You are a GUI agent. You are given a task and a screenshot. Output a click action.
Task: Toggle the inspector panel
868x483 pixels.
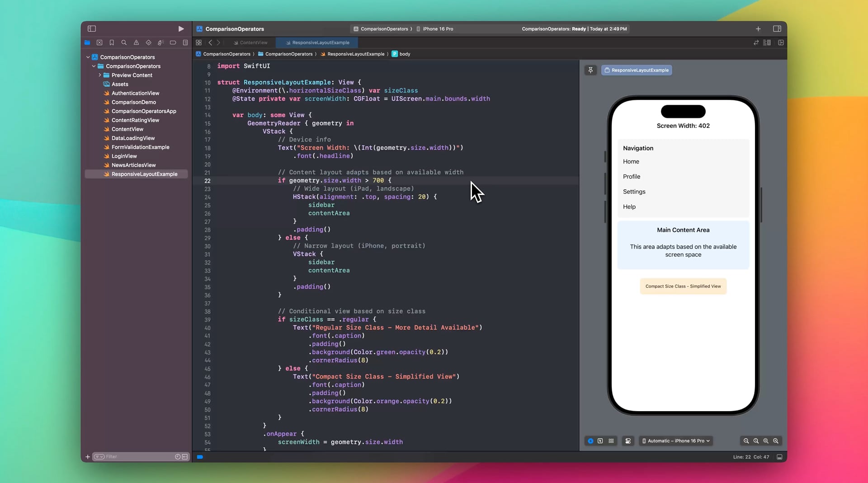pos(777,29)
